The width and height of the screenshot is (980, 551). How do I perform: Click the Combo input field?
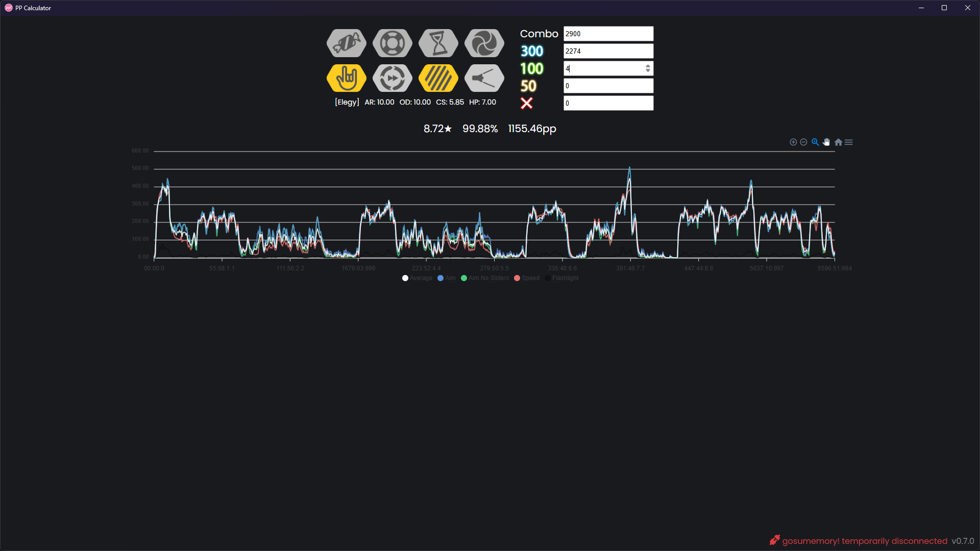[x=608, y=34]
